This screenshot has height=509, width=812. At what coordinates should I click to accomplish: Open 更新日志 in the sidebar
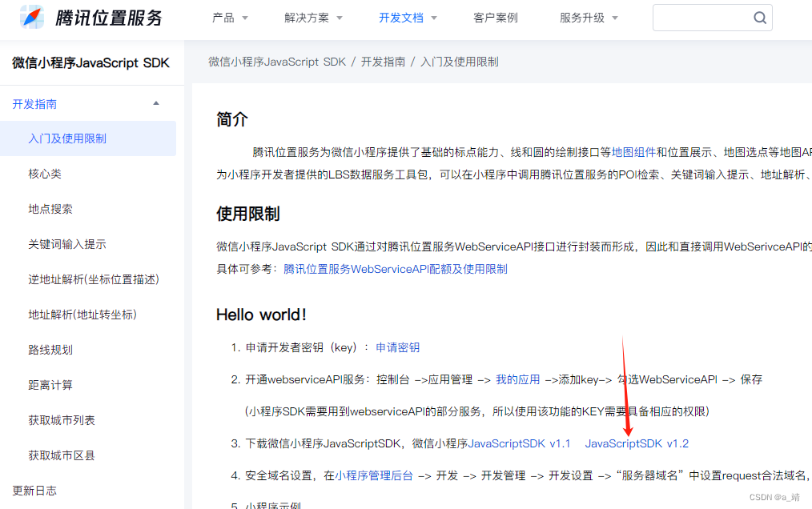(34, 491)
